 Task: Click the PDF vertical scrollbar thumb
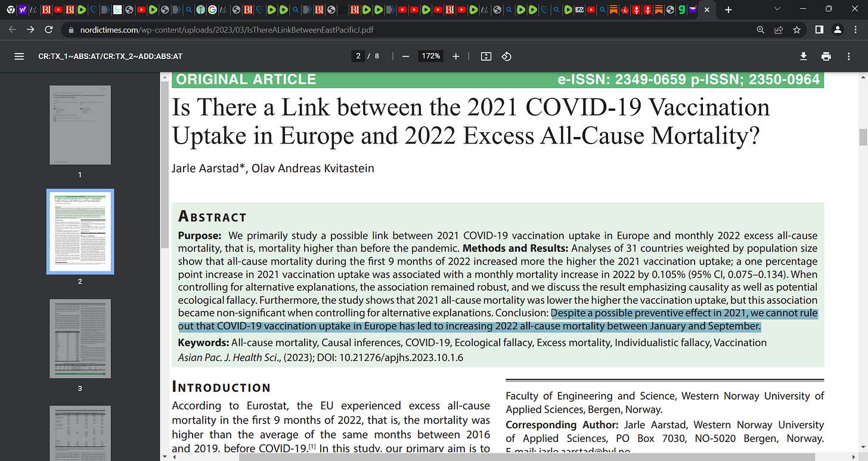[x=862, y=137]
